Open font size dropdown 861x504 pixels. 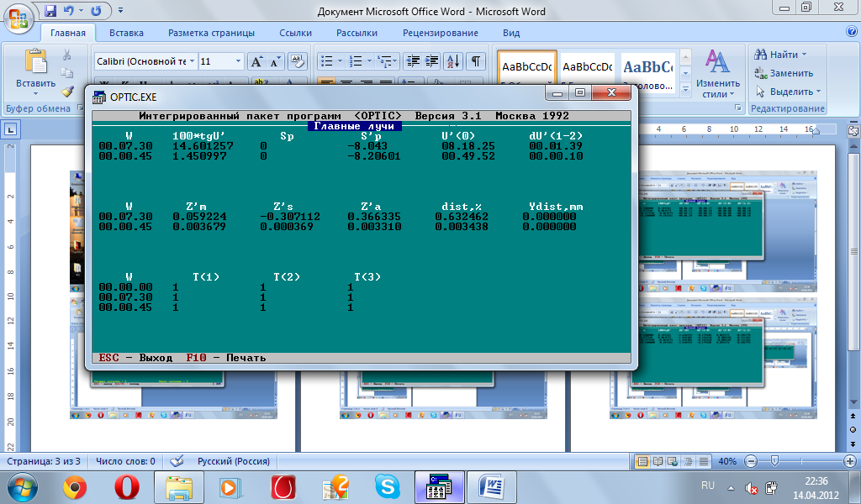pos(238,61)
